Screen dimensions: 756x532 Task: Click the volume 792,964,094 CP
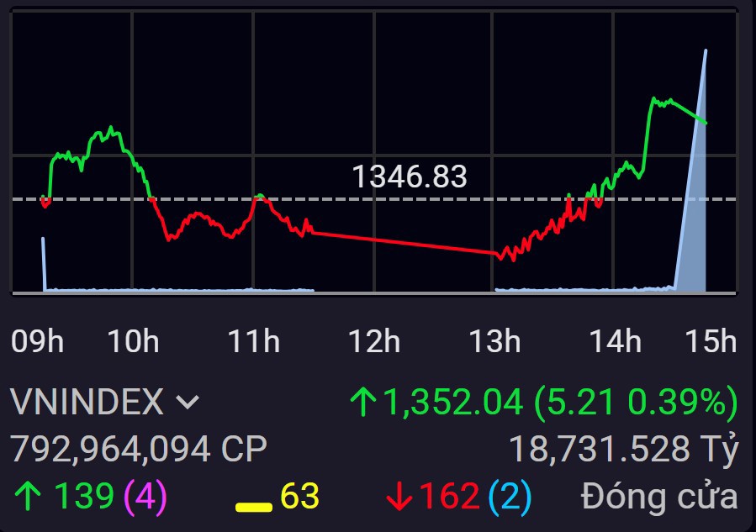(x=139, y=449)
